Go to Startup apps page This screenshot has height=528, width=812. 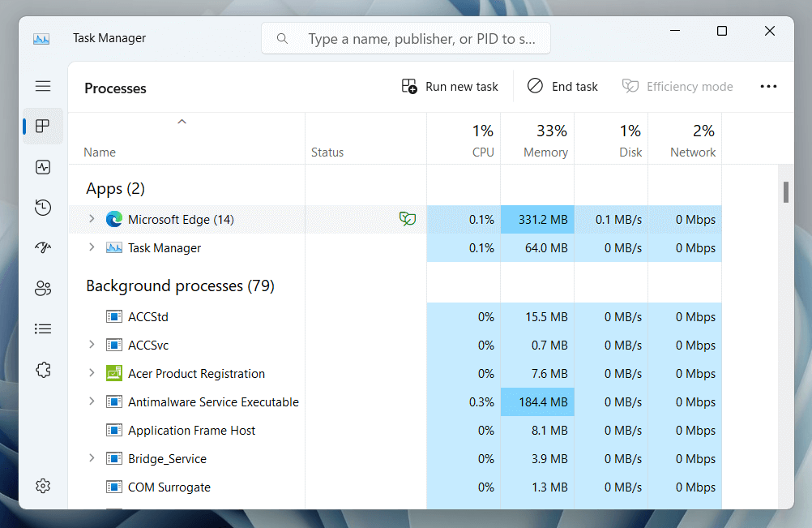click(43, 248)
